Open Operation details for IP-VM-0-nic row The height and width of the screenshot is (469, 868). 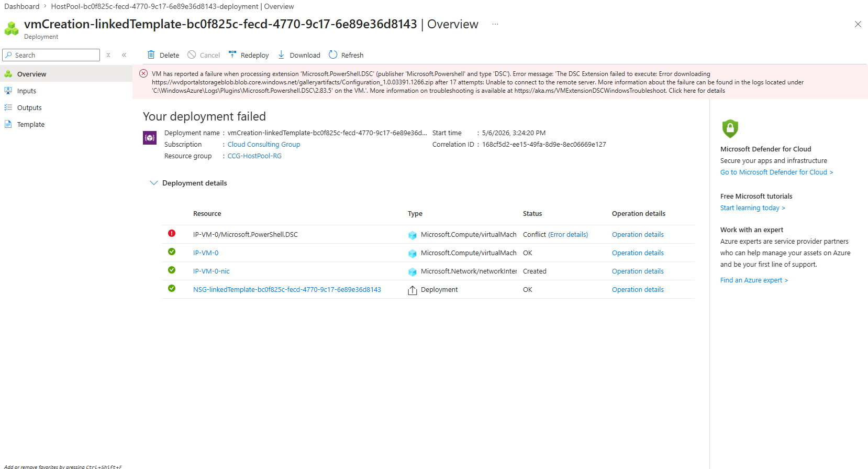pyautogui.click(x=638, y=271)
